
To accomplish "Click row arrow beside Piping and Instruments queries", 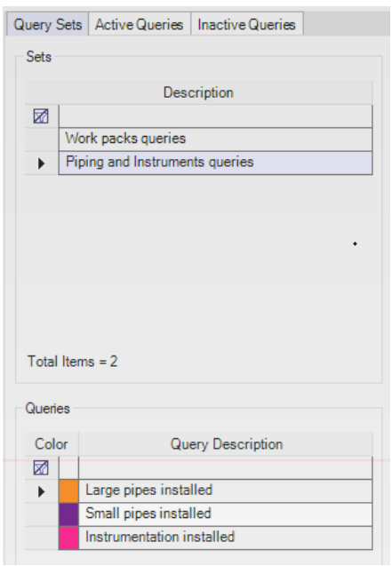I will tap(41, 163).
